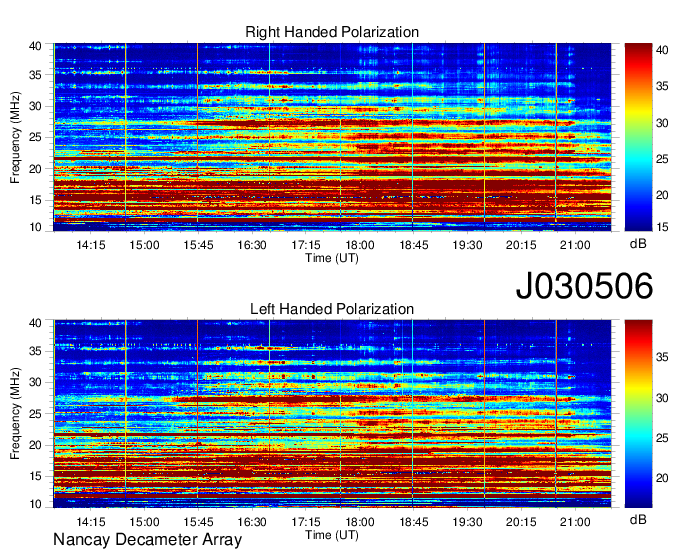
Task: Click 25 MHz frequency tick, Left Handed plot
Action: (x=35, y=414)
